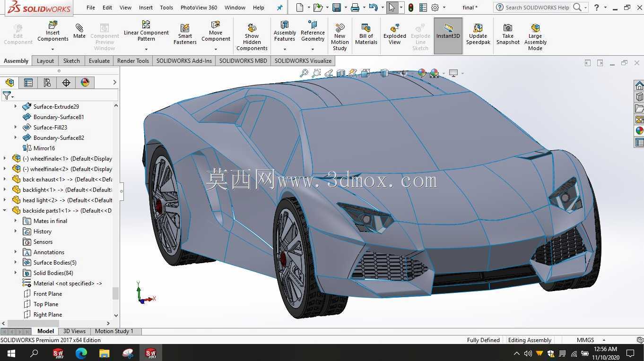The height and width of the screenshot is (361, 644).
Task: Open the File menu
Action: tap(91, 8)
